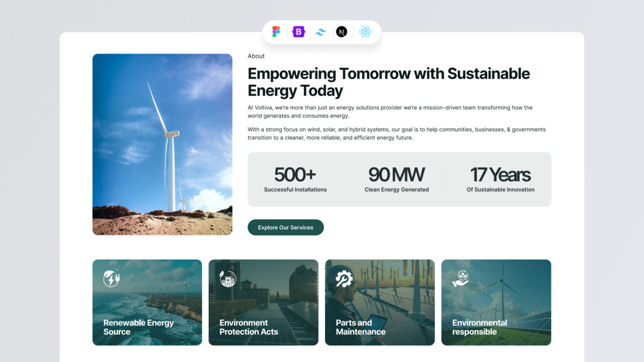Click the React atom icon
This screenshot has width=644, height=362.
(x=365, y=32)
